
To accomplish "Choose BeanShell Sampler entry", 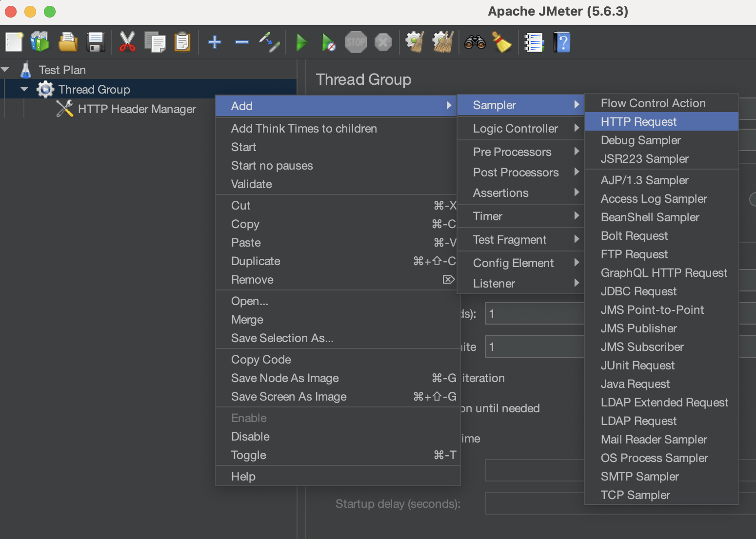I will pos(662,217).
